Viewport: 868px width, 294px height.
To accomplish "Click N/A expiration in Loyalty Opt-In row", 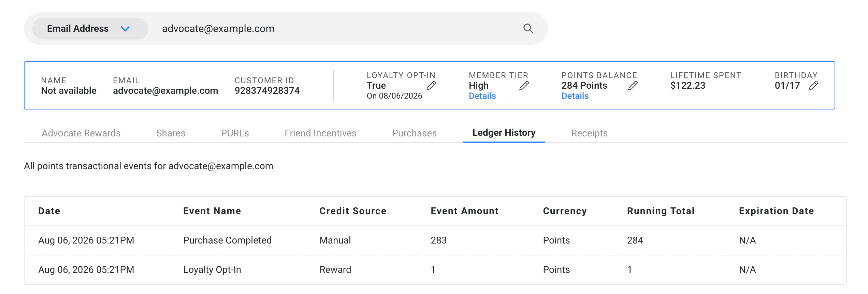I will click(x=747, y=270).
